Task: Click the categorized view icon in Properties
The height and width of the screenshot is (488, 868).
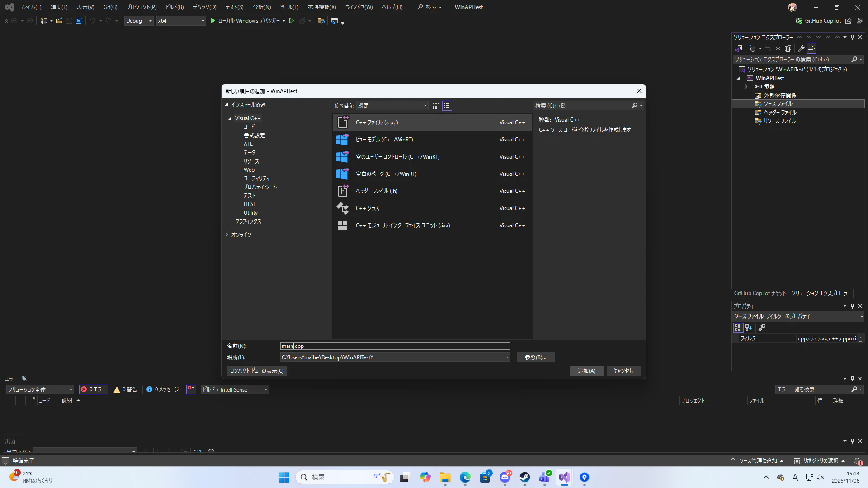Action: click(x=738, y=328)
